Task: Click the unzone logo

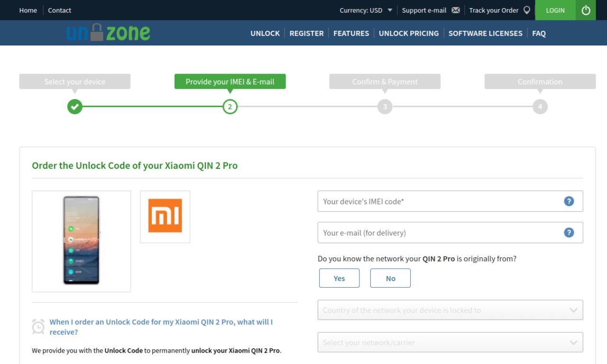Action: point(108,32)
